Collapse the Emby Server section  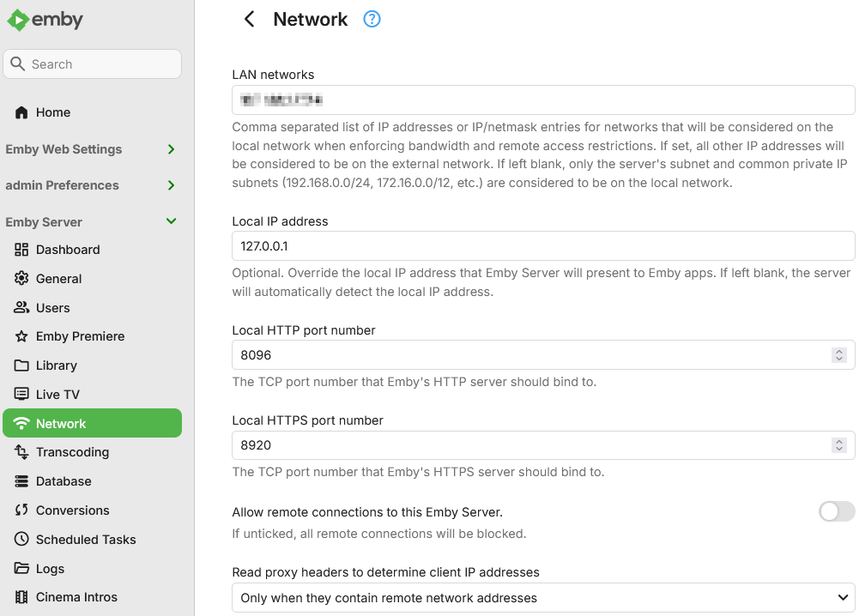(x=171, y=221)
